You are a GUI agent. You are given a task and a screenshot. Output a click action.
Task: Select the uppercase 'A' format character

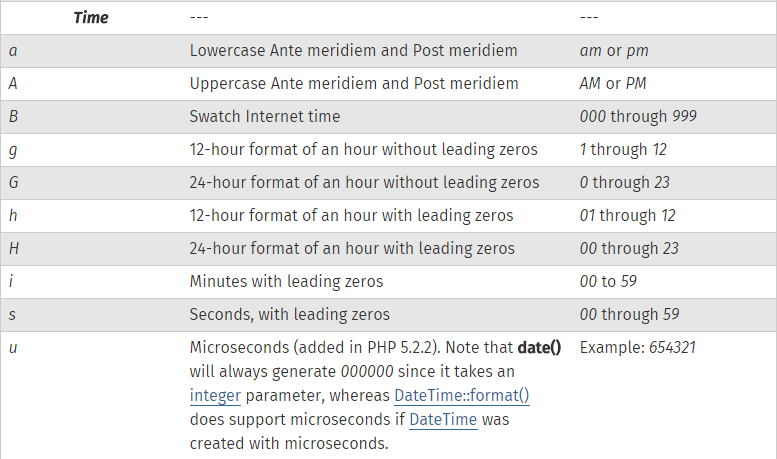tap(13, 83)
